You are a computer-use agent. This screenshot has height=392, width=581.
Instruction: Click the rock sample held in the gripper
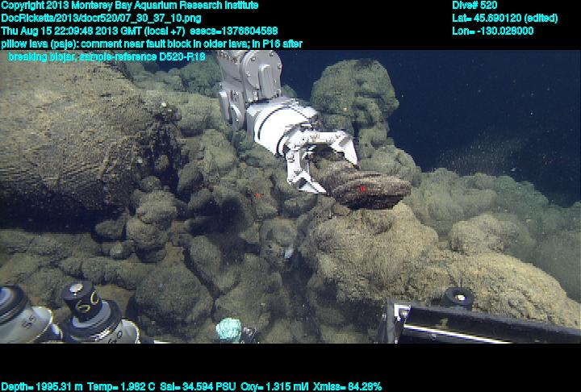pyautogui.click(x=363, y=186)
